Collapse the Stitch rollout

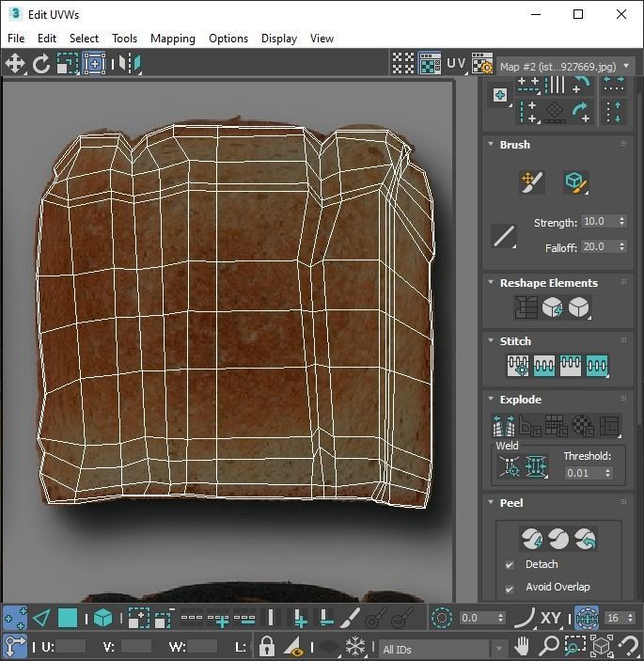[x=491, y=340]
